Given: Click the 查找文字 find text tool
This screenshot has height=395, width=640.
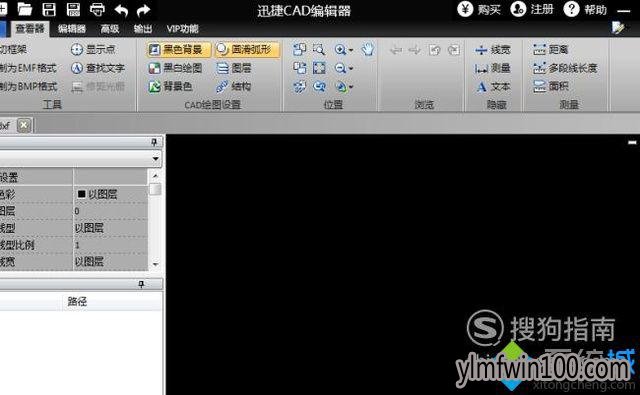Looking at the screenshot, I should [98, 68].
